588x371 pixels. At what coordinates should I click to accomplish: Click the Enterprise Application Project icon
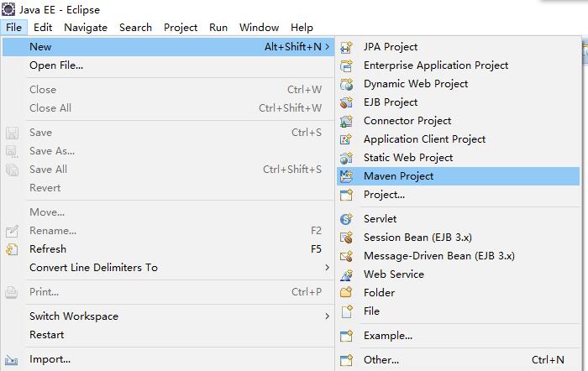click(x=346, y=65)
